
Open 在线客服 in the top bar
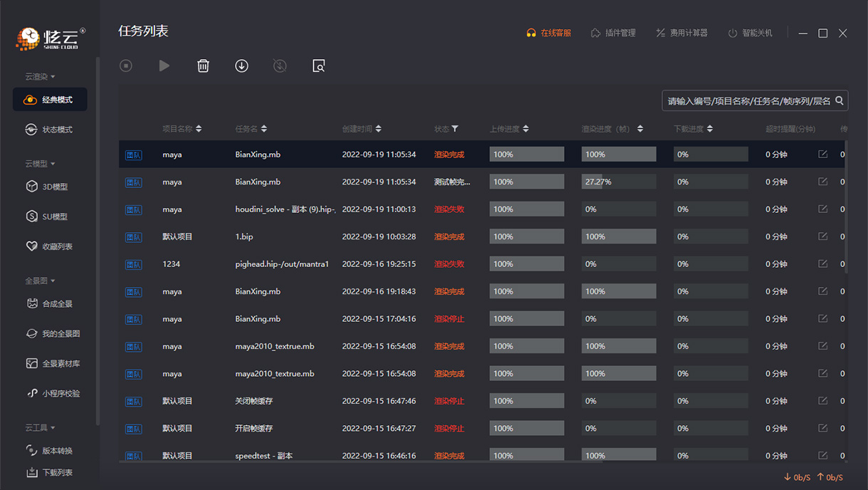(548, 33)
